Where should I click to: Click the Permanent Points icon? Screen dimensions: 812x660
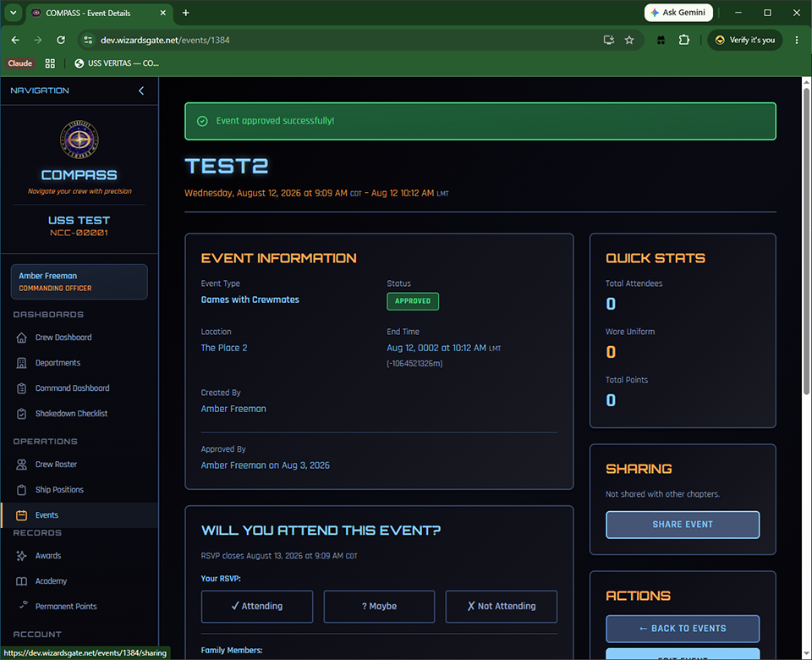pos(23,604)
